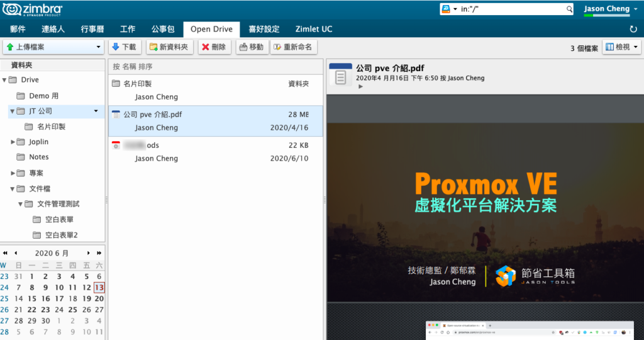
Task: Select 公司 pve 介紹.pdf file row
Action: click(216, 121)
